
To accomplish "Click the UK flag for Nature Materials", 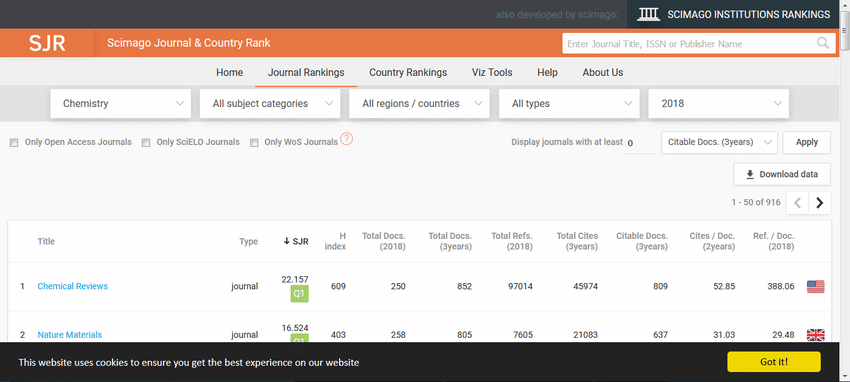I will [815, 335].
